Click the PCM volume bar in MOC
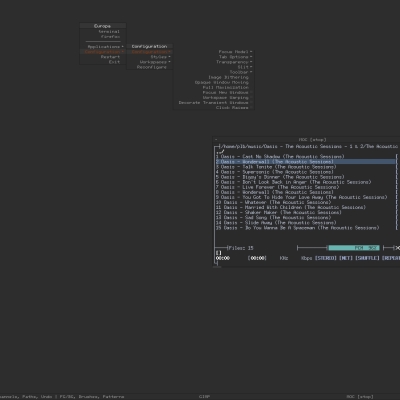Image resolution: width=400 pixels, height=400 pixels. pyautogui.click(x=354, y=248)
